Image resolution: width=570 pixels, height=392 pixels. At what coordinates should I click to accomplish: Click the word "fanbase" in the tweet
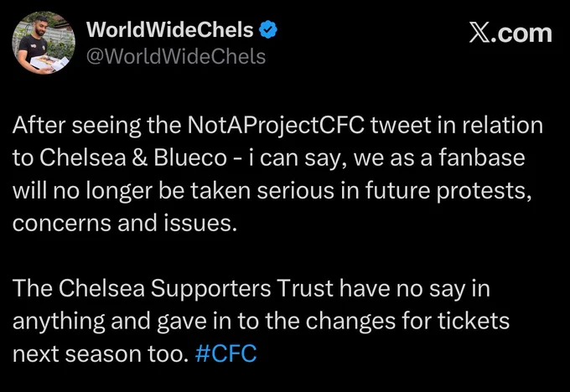coord(482,157)
